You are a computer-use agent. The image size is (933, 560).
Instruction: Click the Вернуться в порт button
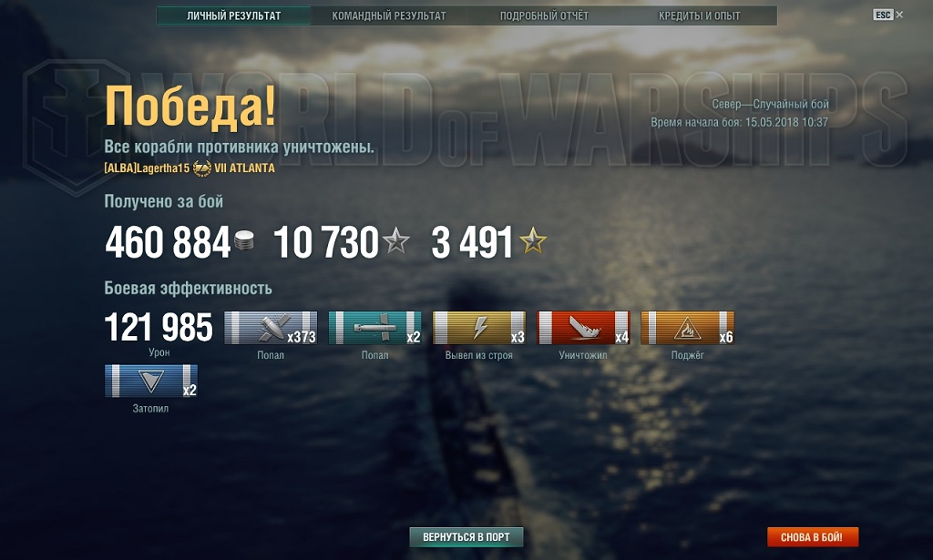pyautogui.click(x=466, y=537)
